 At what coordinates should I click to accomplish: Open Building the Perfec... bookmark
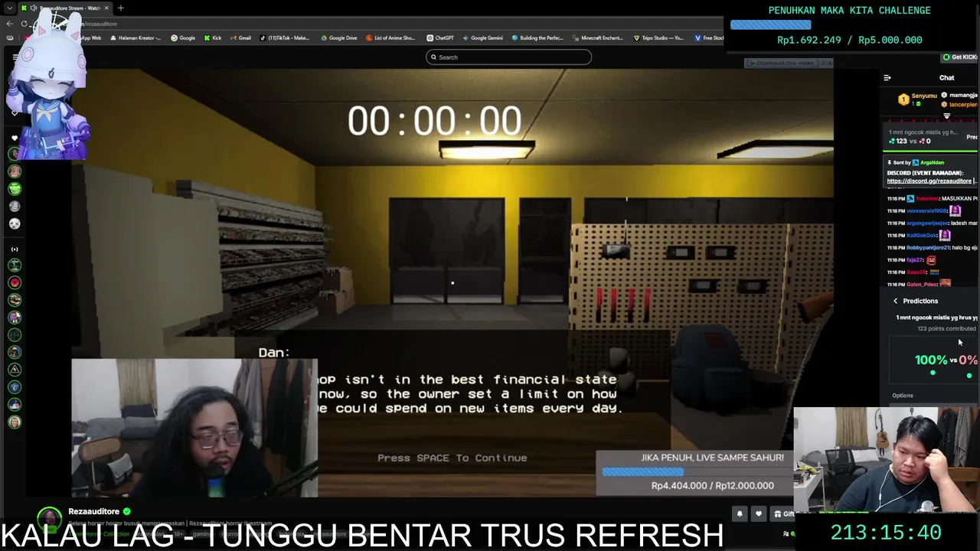coord(536,37)
